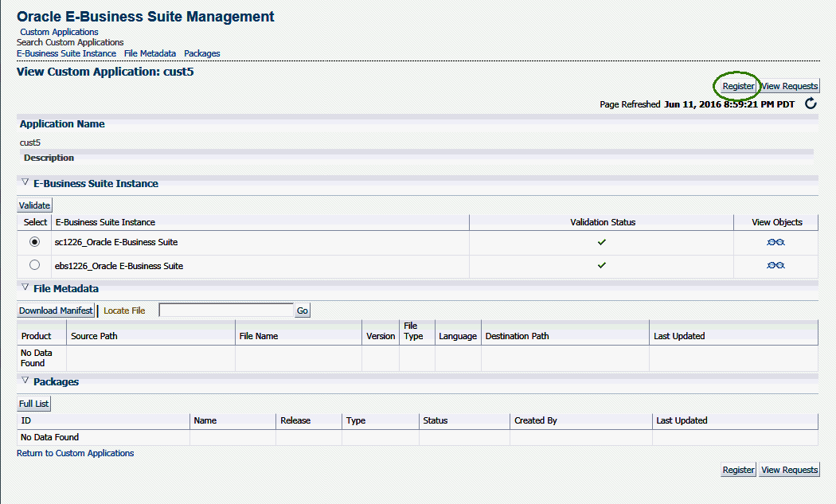The height and width of the screenshot is (504, 836).
Task: Click the File Name column header
Action: [259, 336]
